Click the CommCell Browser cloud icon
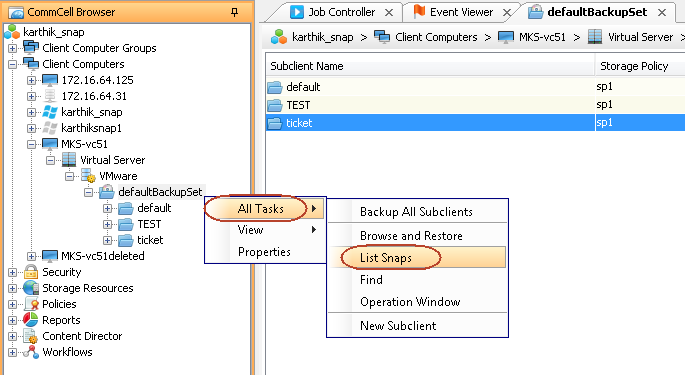685x375 pixels. [x=16, y=12]
